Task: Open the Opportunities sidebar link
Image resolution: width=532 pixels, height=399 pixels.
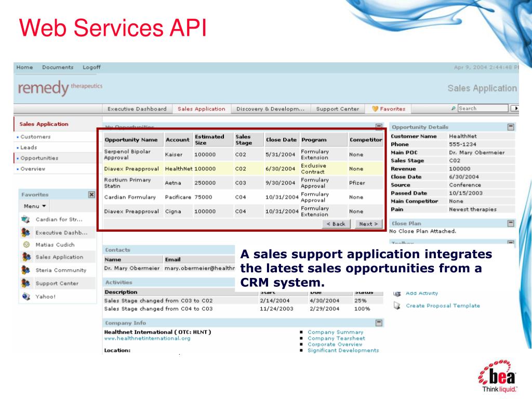Action: [x=39, y=158]
